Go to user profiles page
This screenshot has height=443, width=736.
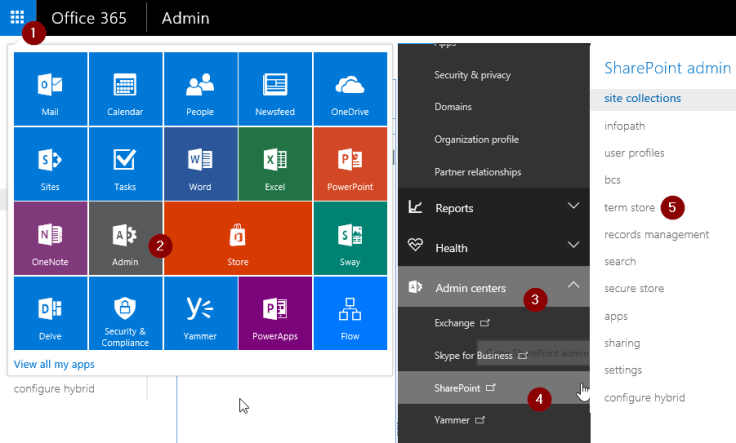point(634,153)
